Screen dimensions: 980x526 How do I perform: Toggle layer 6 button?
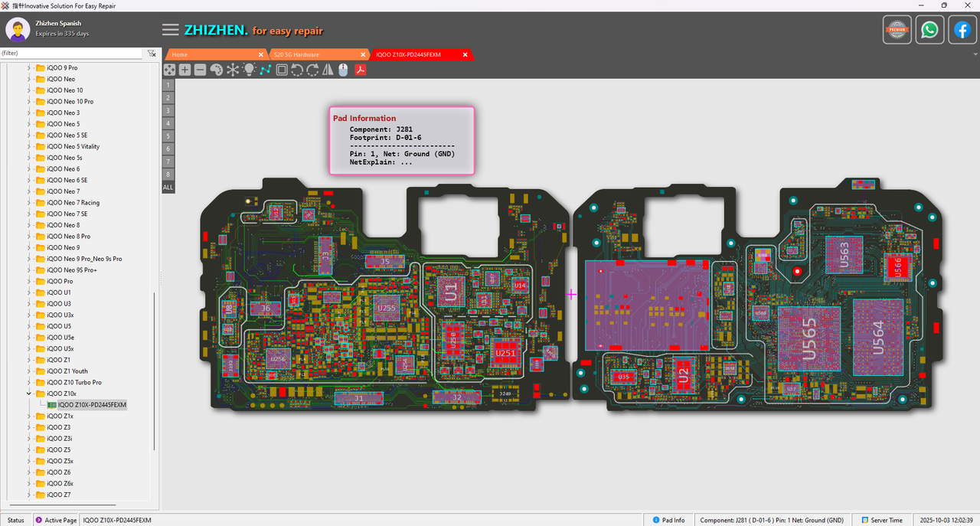[168, 149]
